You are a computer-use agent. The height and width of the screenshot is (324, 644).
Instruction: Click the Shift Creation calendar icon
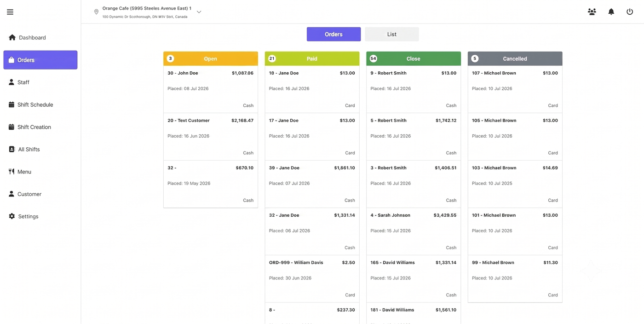click(11, 127)
